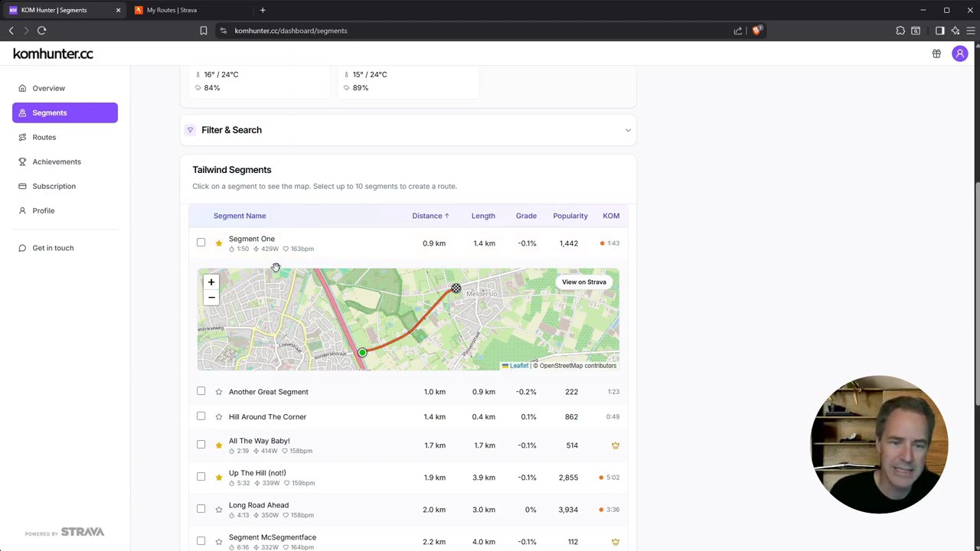Screen dimensions: 980x551
Task: Open Hill Around The Corner segment row
Action: pos(408,417)
